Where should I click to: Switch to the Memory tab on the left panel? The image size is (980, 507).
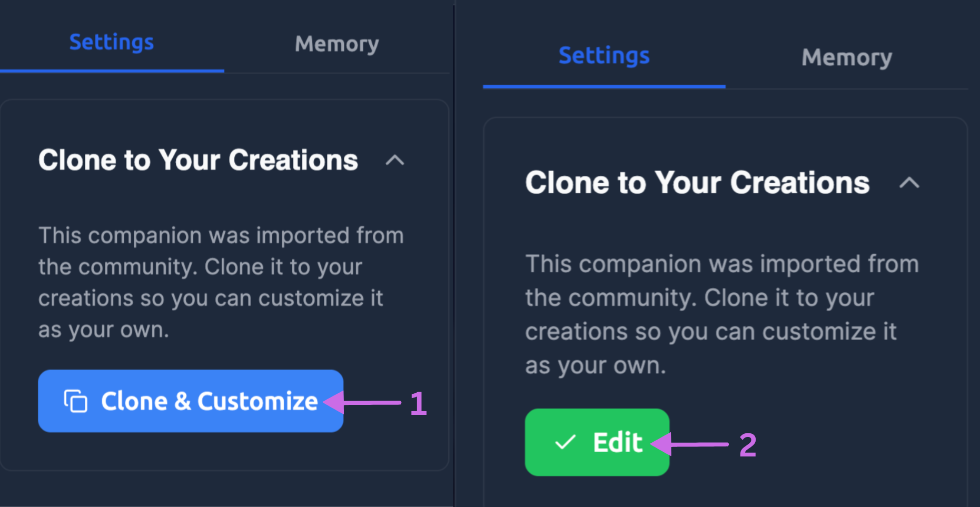(x=336, y=44)
